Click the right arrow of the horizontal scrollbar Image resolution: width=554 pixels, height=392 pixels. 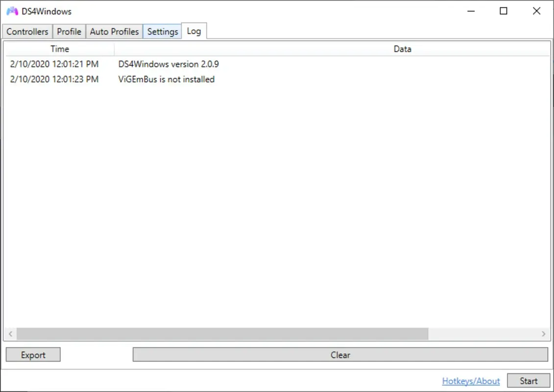(544, 334)
